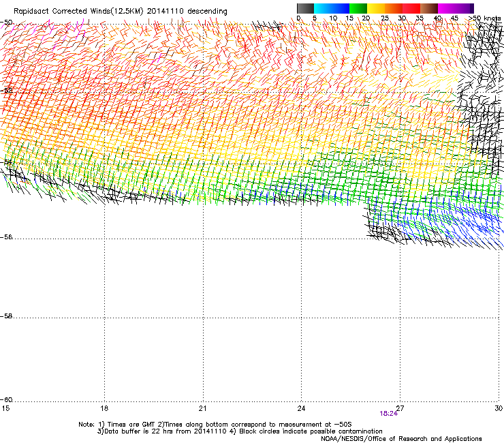This screenshot has width=504, height=443.
Task: Click latitude label '-58'
Action: tap(6, 316)
